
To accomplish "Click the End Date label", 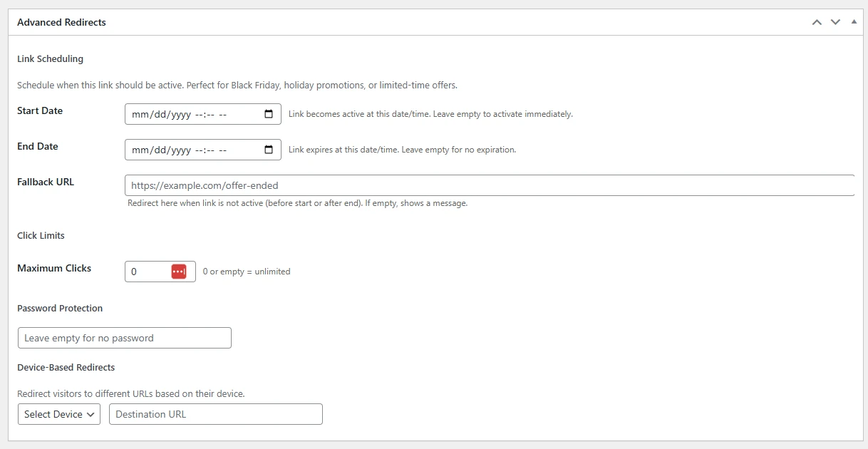I will click(x=37, y=146).
